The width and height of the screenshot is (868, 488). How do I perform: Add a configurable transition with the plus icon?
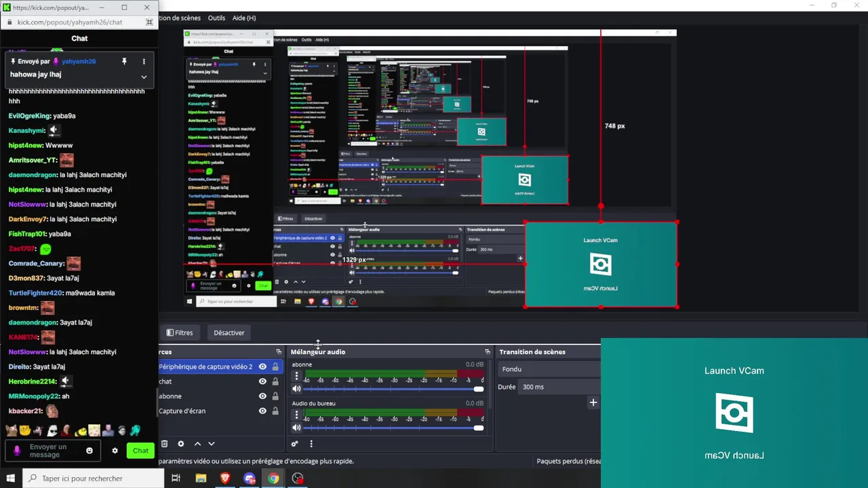pyautogui.click(x=593, y=403)
